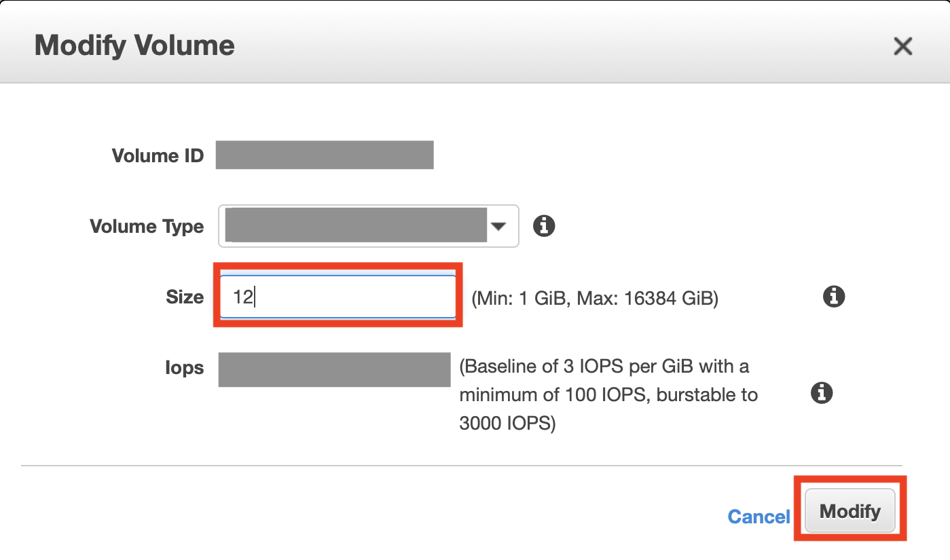950x560 pixels.
Task: Click the Min 1 GiB, Max 16384 GiB hint
Action: coord(595,297)
